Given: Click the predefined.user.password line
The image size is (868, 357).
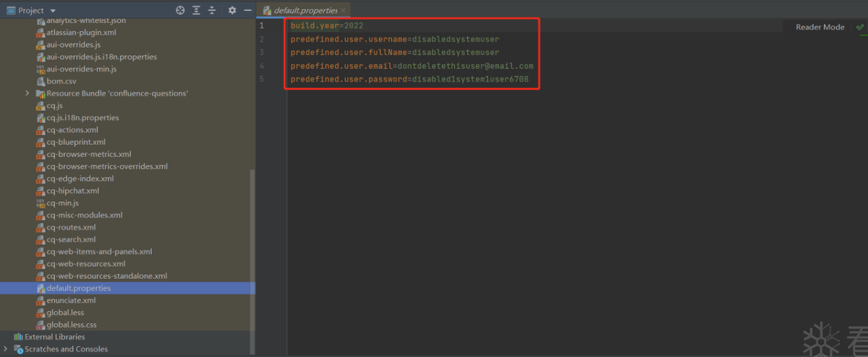Looking at the screenshot, I should [409, 78].
